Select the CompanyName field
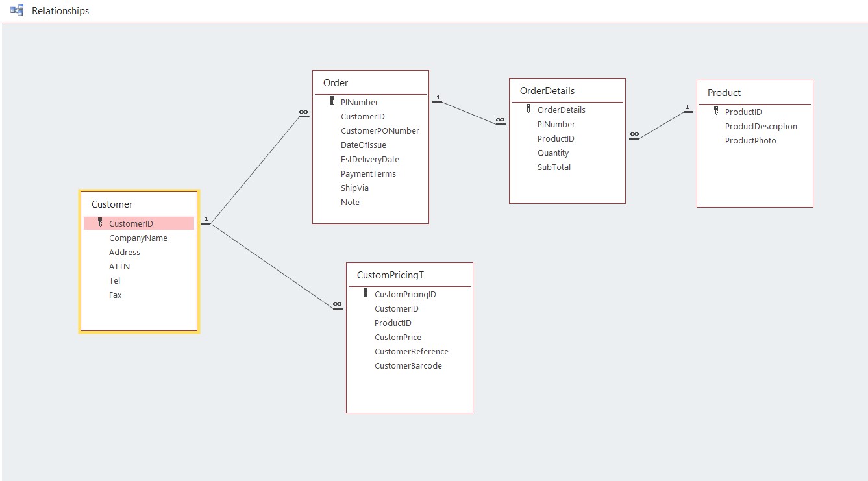The height and width of the screenshot is (481, 868). pos(138,238)
